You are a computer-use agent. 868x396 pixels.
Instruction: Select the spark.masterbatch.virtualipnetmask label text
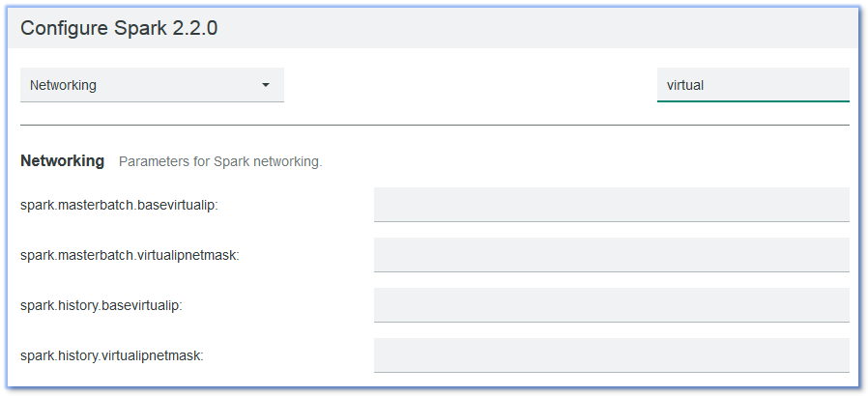coord(130,255)
